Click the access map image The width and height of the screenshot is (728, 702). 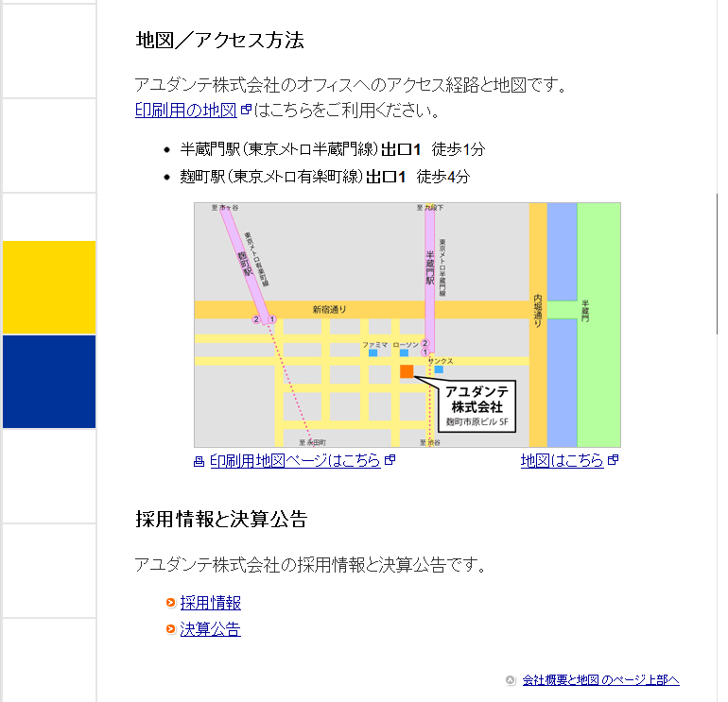point(407,325)
